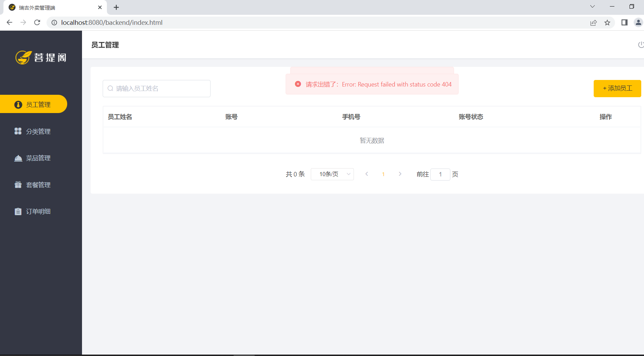The width and height of the screenshot is (644, 356).
Task: Click the 员工姓名 column header
Action: (120, 117)
